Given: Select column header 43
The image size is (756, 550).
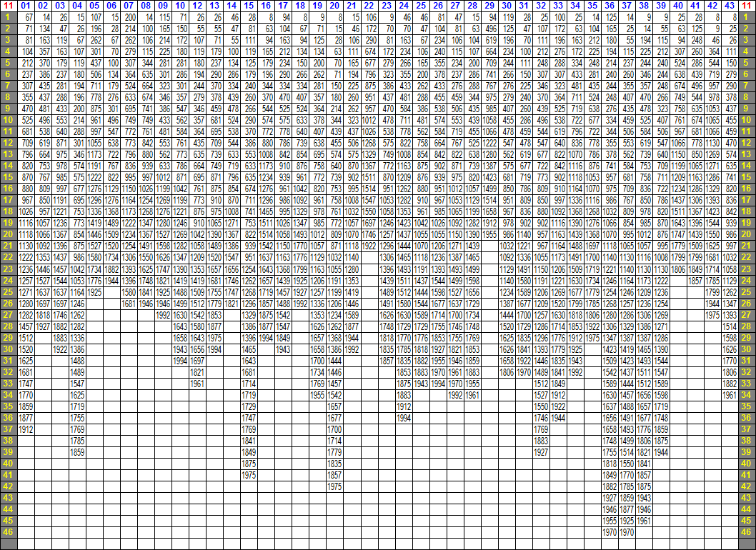Looking at the screenshot, I should [730, 5].
